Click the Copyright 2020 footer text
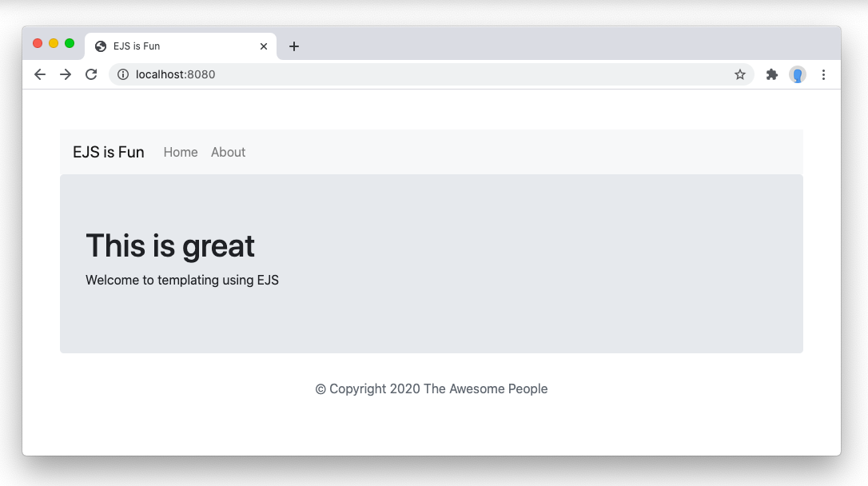Viewport: 868px width, 486px height. point(432,388)
